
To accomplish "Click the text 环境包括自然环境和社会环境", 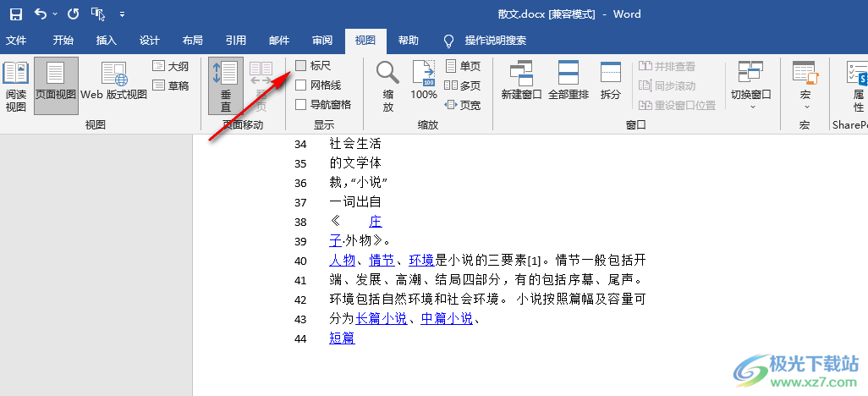I will click(x=414, y=299).
